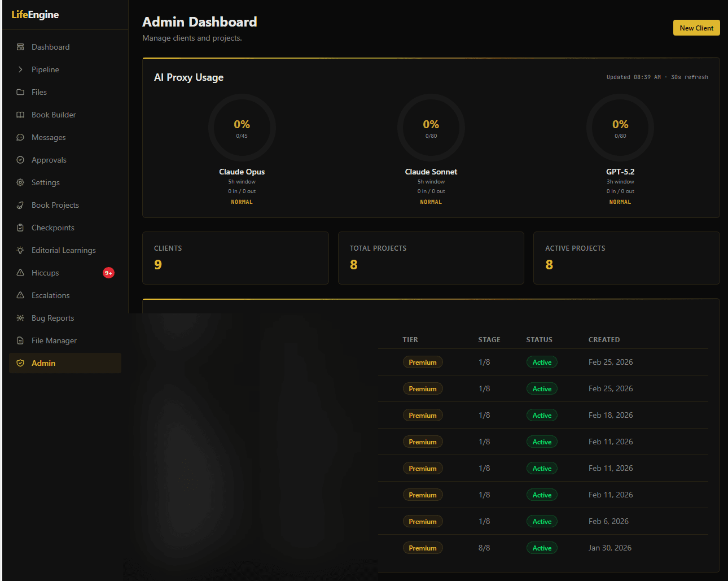Click the Claude Opus usage ring
This screenshot has width=728, height=581.
242,128
